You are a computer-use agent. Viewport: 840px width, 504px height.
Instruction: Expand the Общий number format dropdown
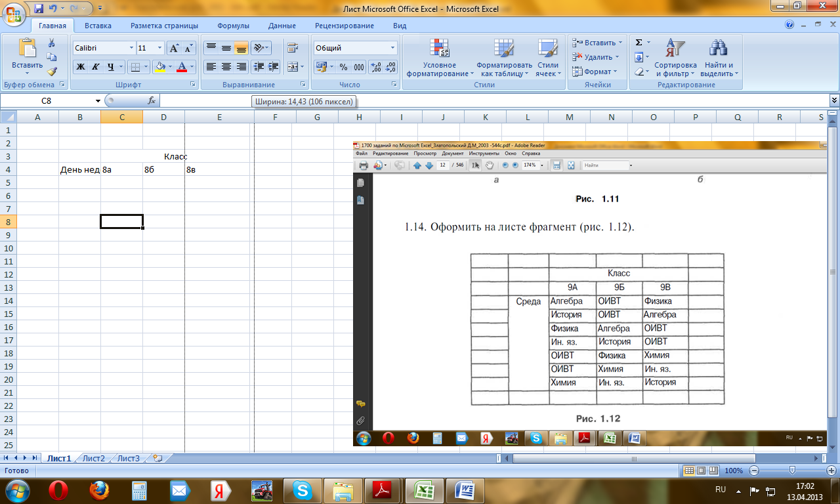pos(355,48)
